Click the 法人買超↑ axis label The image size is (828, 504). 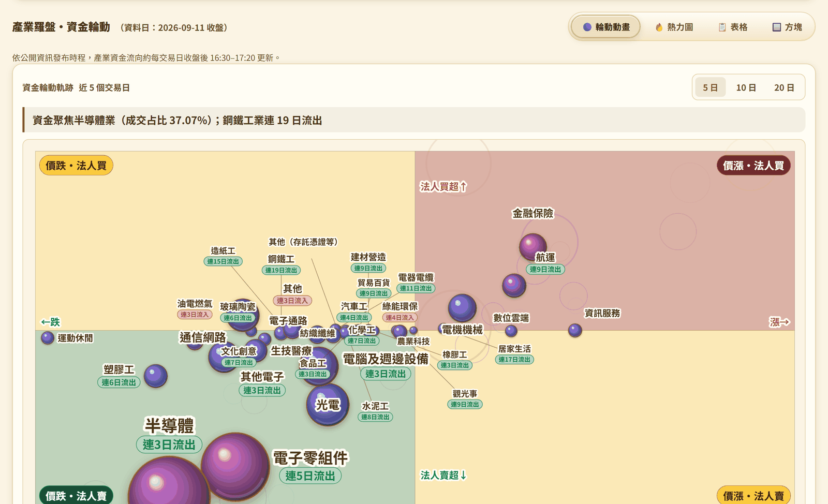pos(443,186)
